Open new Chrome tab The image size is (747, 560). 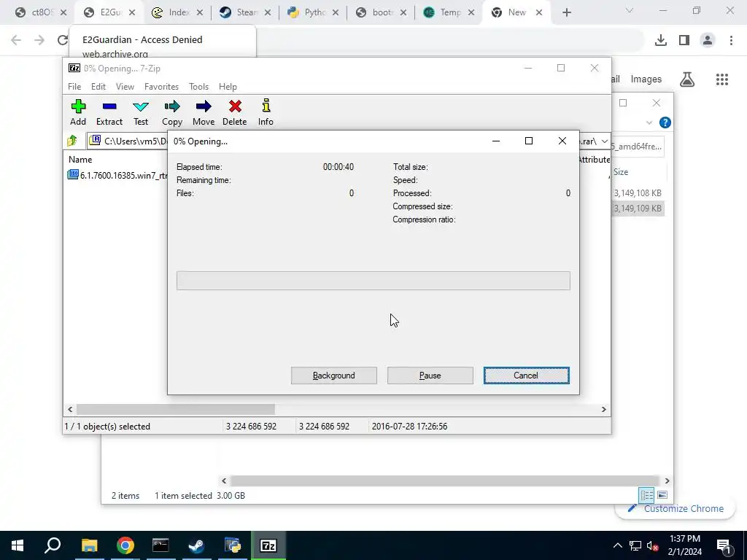[x=566, y=12]
